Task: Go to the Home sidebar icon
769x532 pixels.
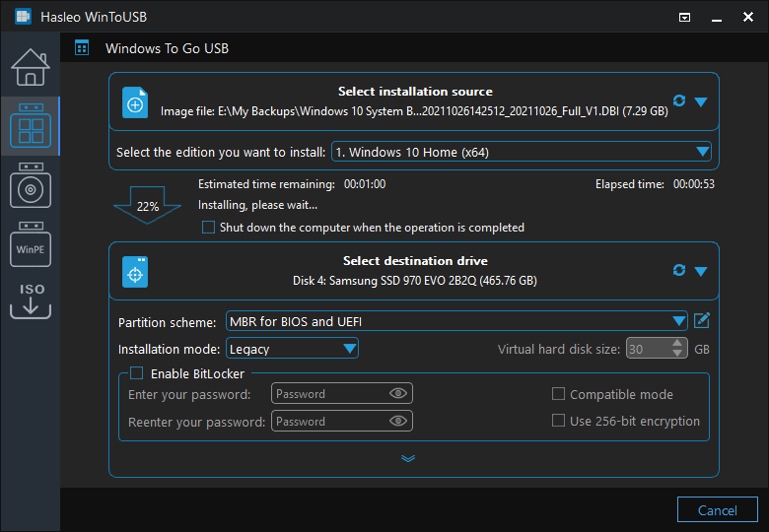Action: tap(31, 67)
